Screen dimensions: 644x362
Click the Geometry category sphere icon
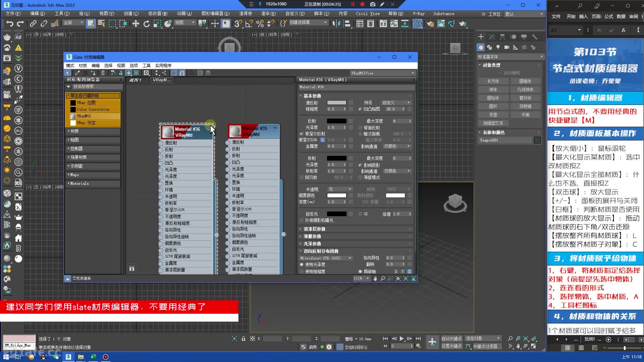click(x=481, y=47)
